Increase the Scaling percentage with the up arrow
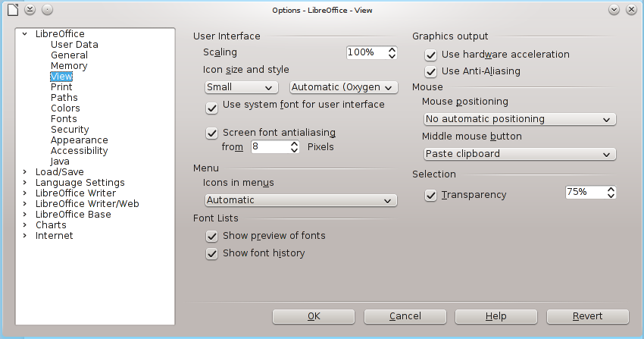This screenshot has width=644, height=339. click(x=392, y=49)
